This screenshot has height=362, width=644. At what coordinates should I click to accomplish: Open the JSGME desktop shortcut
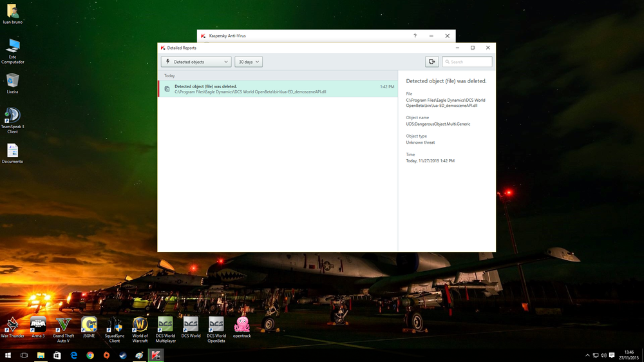[x=89, y=325]
